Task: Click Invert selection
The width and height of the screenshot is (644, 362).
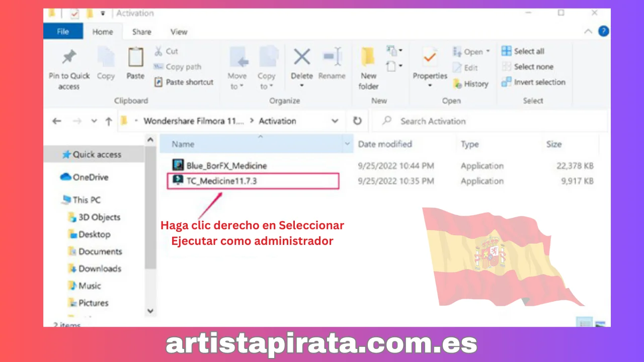Action: [533, 82]
